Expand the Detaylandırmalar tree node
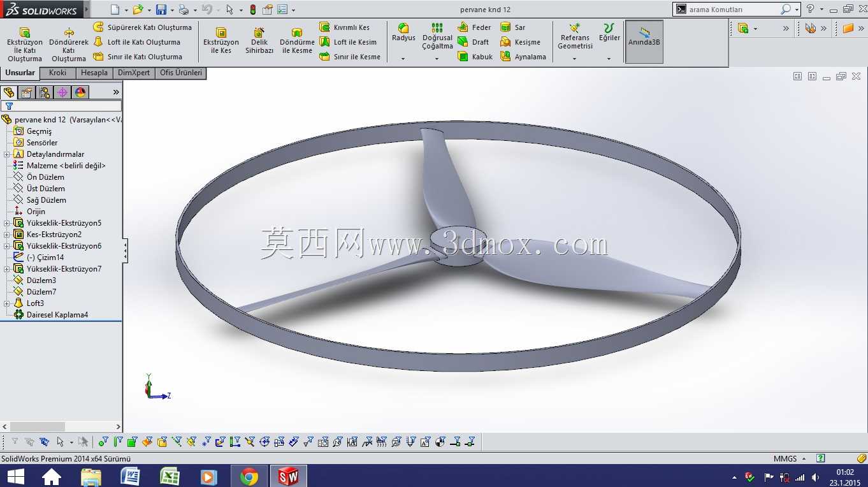The height and width of the screenshot is (487, 868). [x=7, y=154]
